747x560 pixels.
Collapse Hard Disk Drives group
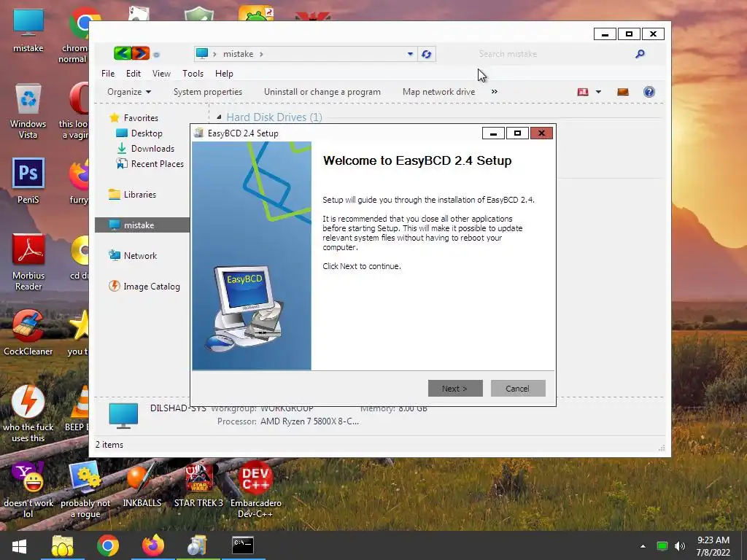pos(219,117)
